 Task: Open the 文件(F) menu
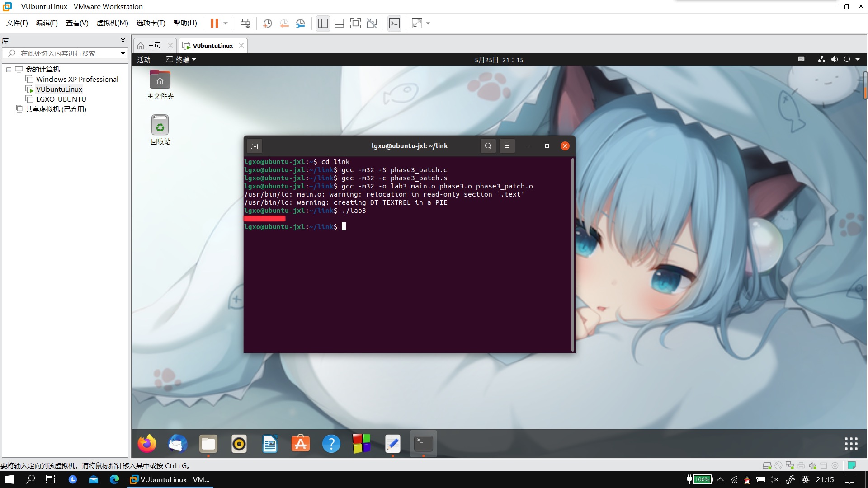(17, 23)
